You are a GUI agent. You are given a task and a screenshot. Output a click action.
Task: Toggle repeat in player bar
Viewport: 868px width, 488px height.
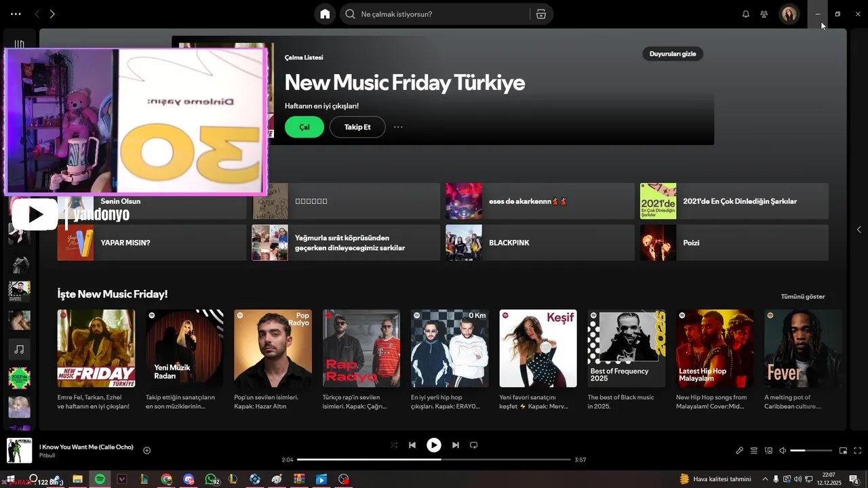click(474, 445)
